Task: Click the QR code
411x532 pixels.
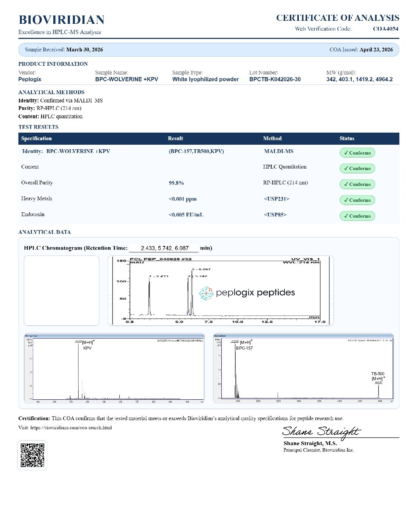Action: click(x=32, y=455)
